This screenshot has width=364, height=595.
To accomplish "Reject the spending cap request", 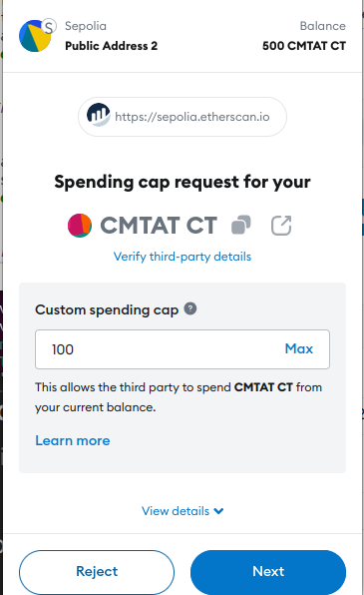I will click(x=97, y=571).
